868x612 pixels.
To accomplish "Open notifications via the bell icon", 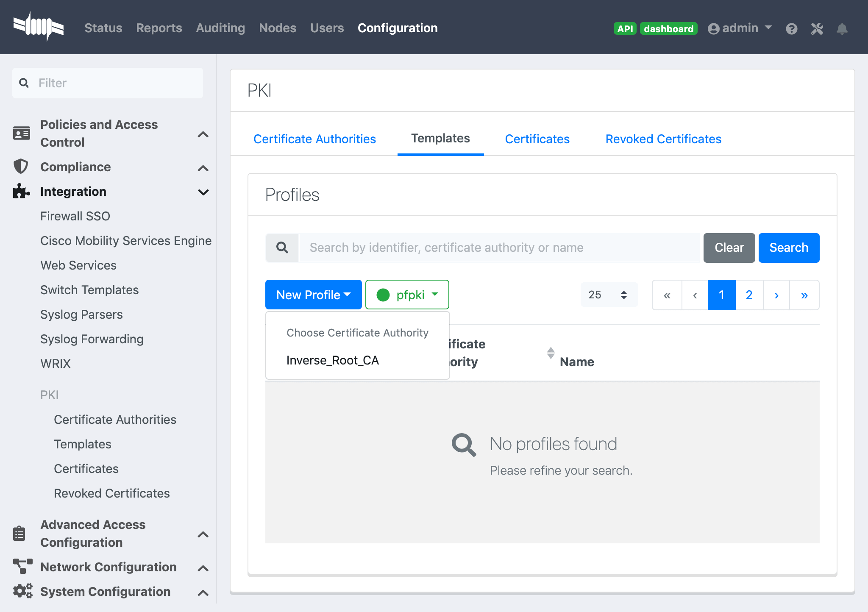I will click(x=843, y=28).
